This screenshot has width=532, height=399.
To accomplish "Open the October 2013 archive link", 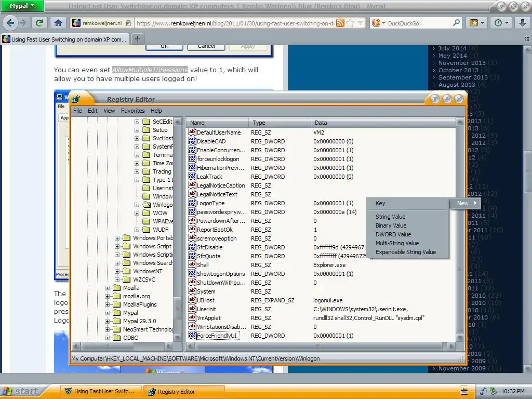I will pyautogui.click(x=458, y=70).
